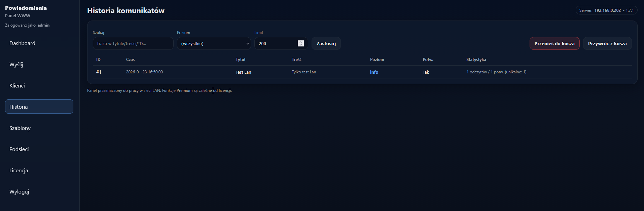
Task: Expand the Poziom level dropdown
Action: click(214, 43)
